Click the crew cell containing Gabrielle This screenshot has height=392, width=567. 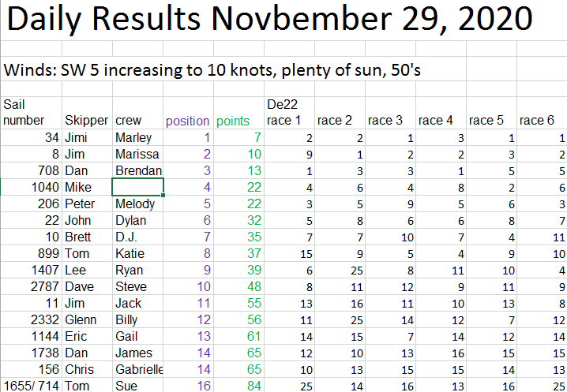tap(137, 369)
